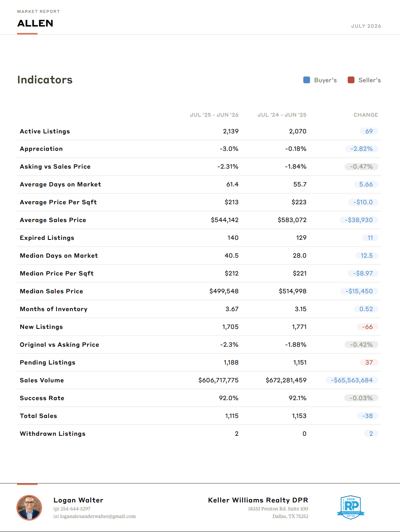Viewport: 400px width, 532px height.
Task: Click Logan Walter's profile photo
Action: pos(29,508)
